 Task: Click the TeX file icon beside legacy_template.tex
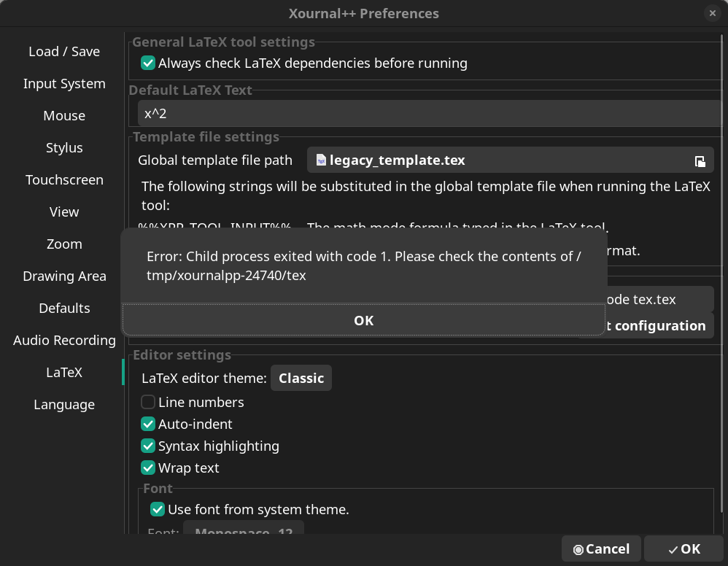click(x=321, y=160)
